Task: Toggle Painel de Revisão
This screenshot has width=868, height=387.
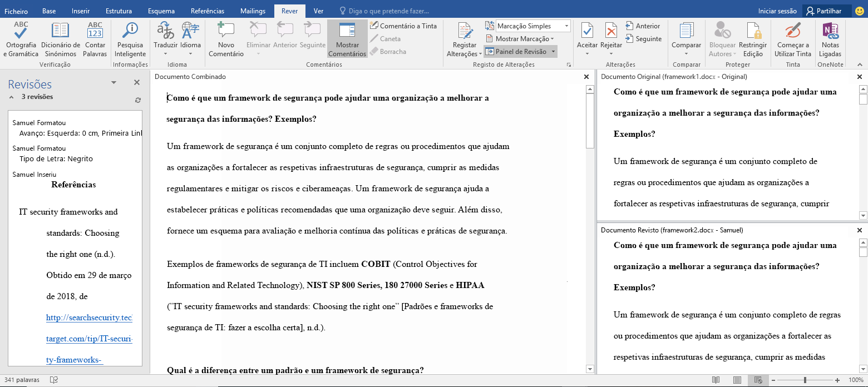Action: 516,52
